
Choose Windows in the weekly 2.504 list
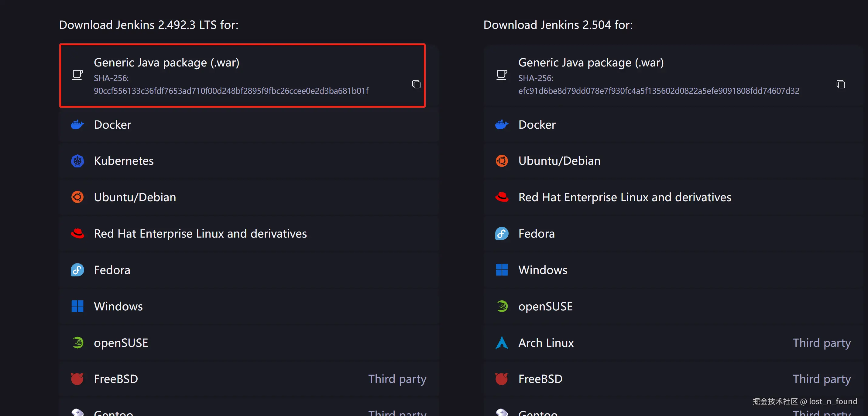pos(543,270)
